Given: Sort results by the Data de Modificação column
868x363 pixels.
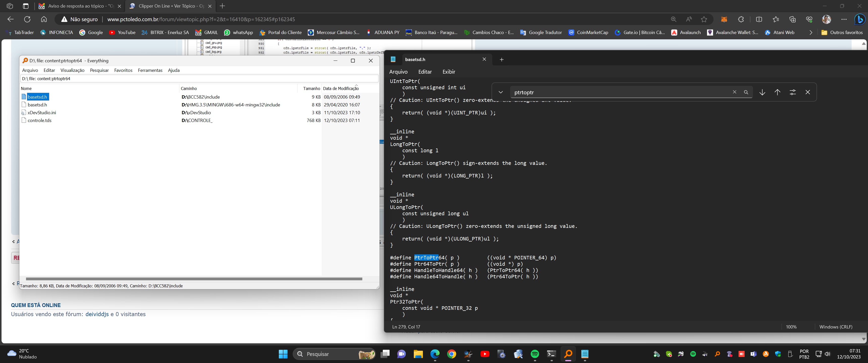Looking at the screenshot, I should tap(341, 88).
